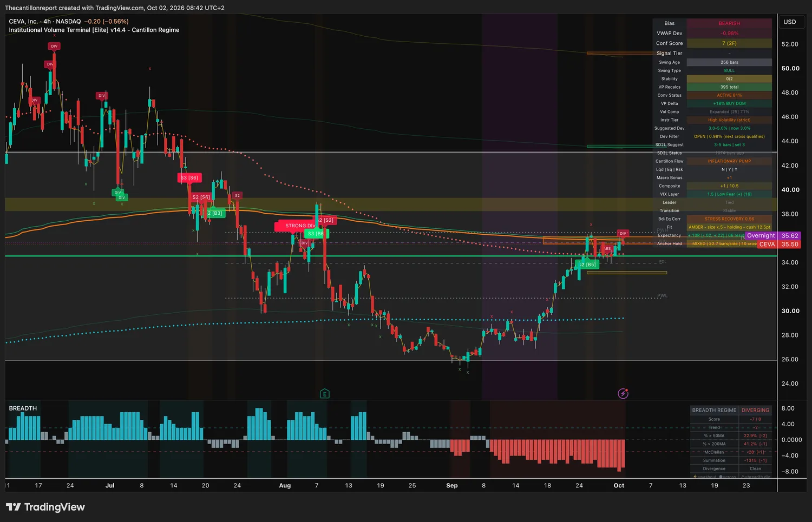Screen dimensions: 812x522
Task: Click the 35.62 overnight price label
Action: (x=790, y=236)
